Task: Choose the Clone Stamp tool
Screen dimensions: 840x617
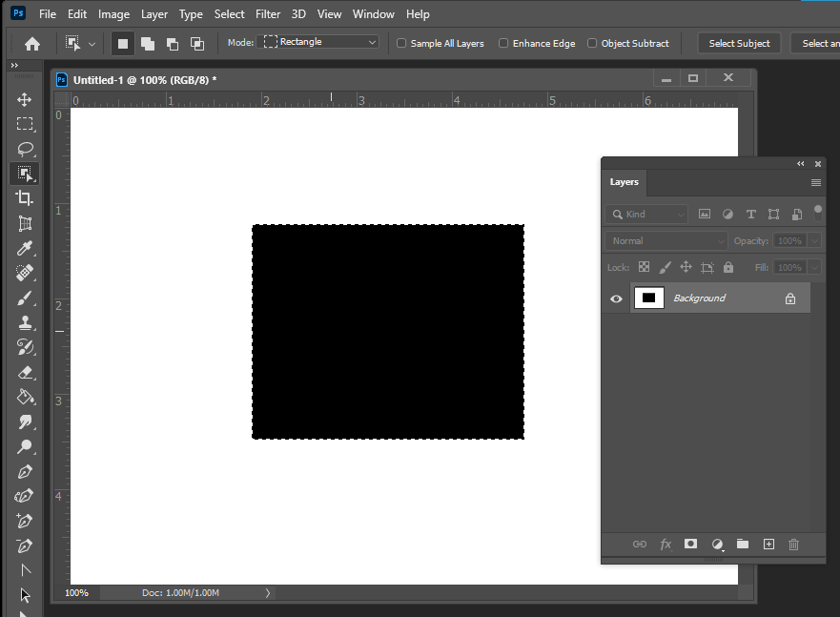Action: (24, 321)
